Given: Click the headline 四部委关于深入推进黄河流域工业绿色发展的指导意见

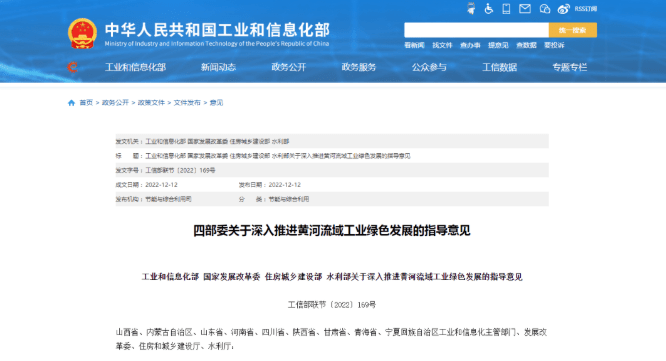Looking at the screenshot, I should pyautogui.click(x=332, y=231).
